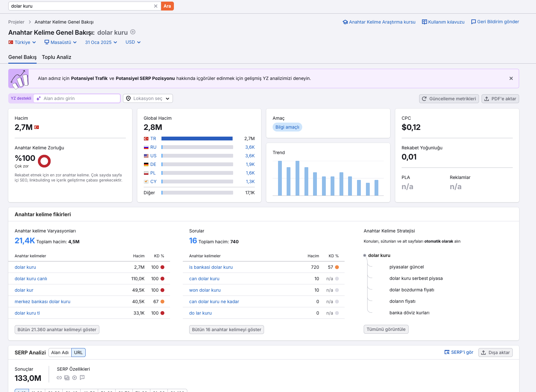Click the Geri Bildirim gönder icon
536x392 pixels.
point(473,22)
